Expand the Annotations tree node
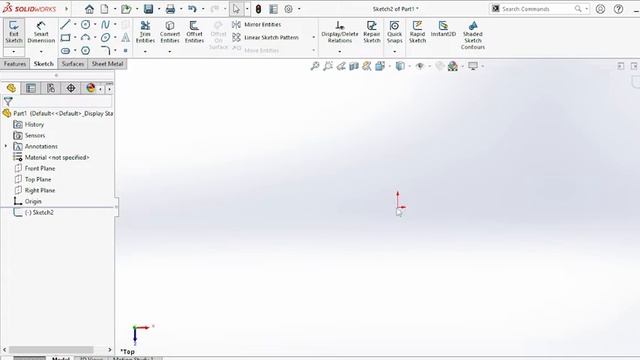The height and width of the screenshot is (360, 640). pos(6,146)
